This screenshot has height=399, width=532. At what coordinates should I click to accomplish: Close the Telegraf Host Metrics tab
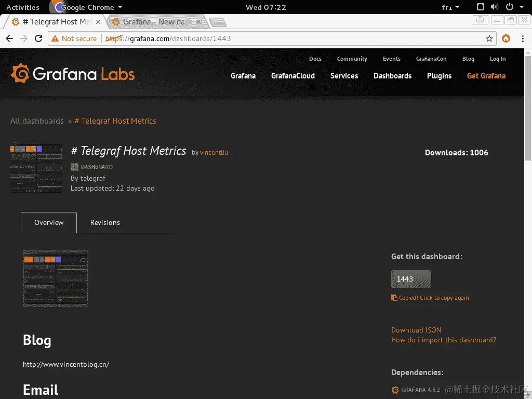[98, 22]
